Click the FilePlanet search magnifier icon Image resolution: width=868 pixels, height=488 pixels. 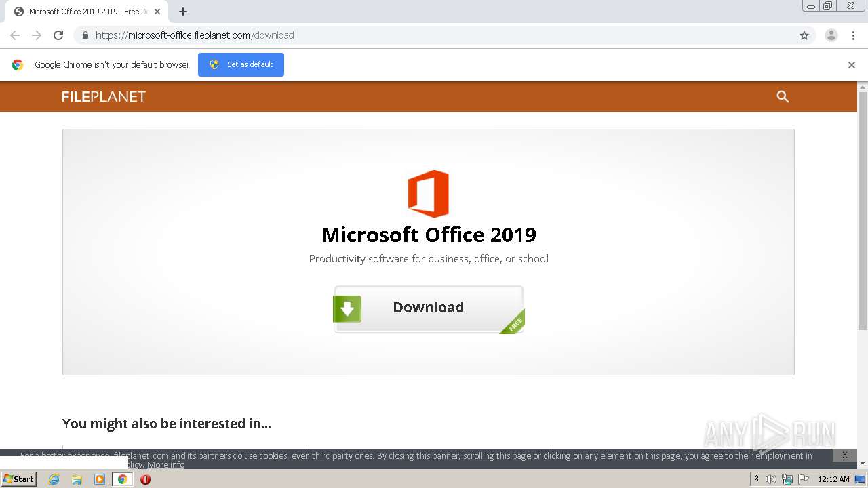tap(783, 97)
